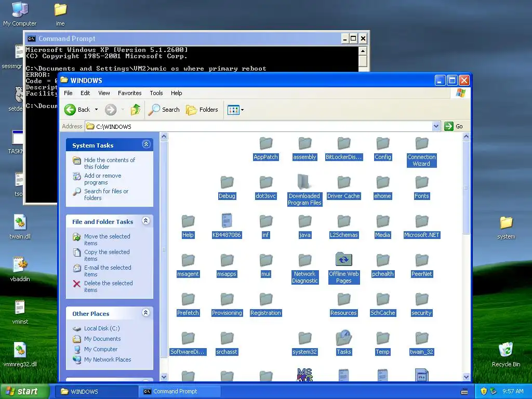This screenshot has height=399, width=532.
Task: Click the Search toolbar button
Action: tap(164, 110)
